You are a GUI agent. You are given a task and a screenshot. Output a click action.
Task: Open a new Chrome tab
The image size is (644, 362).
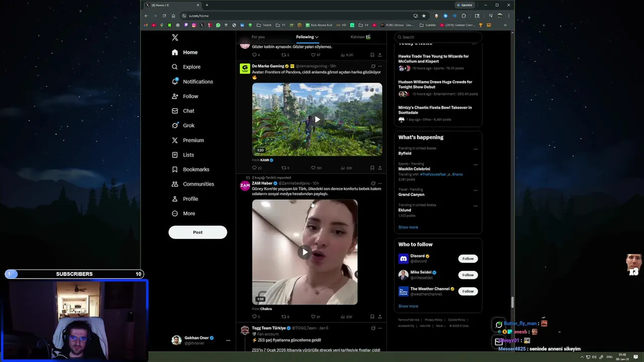[x=207, y=5]
